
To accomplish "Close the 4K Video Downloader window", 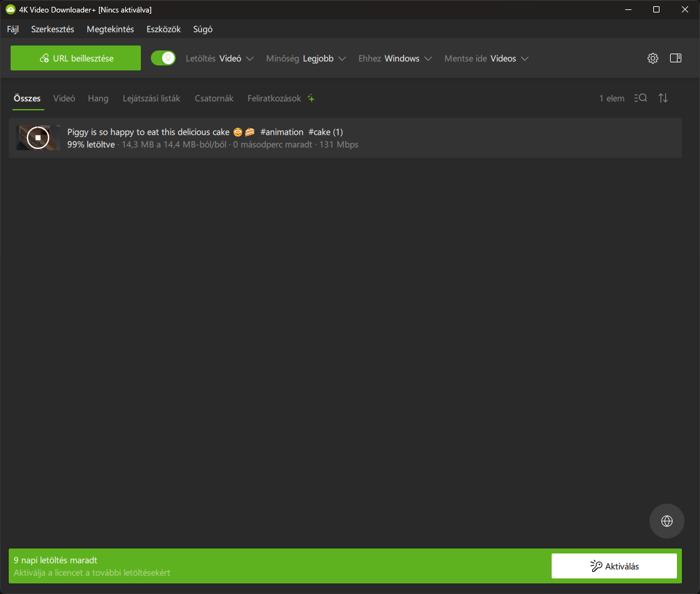I will pos(685,9).
